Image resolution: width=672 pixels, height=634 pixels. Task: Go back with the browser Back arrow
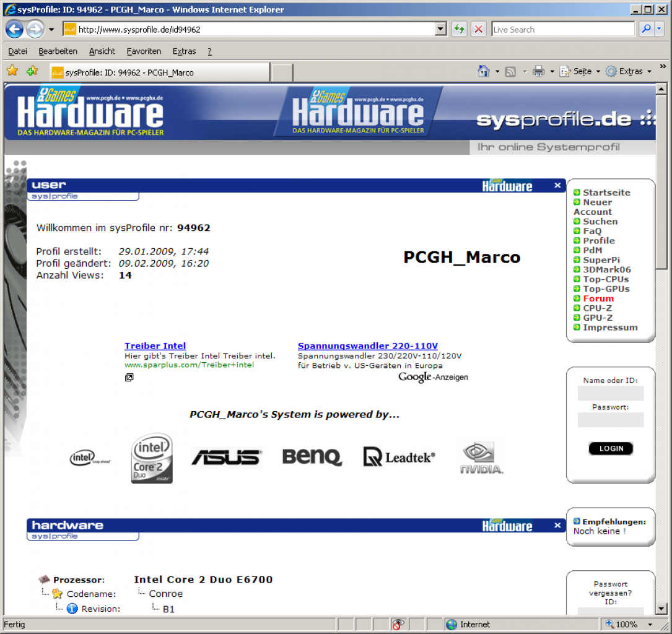pos(15,29)
